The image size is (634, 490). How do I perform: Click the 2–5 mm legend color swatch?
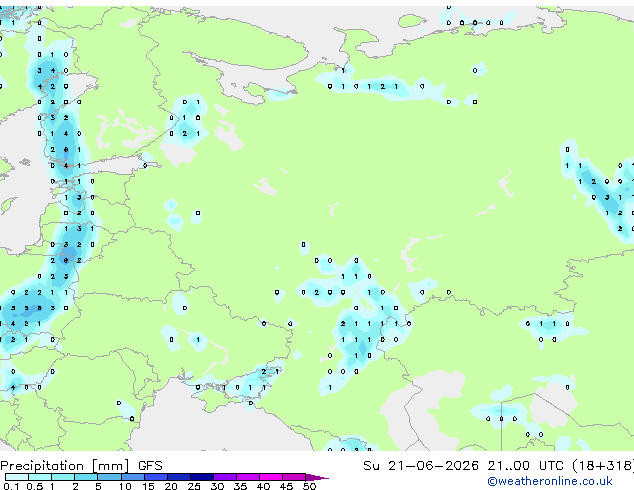point(86,477)
